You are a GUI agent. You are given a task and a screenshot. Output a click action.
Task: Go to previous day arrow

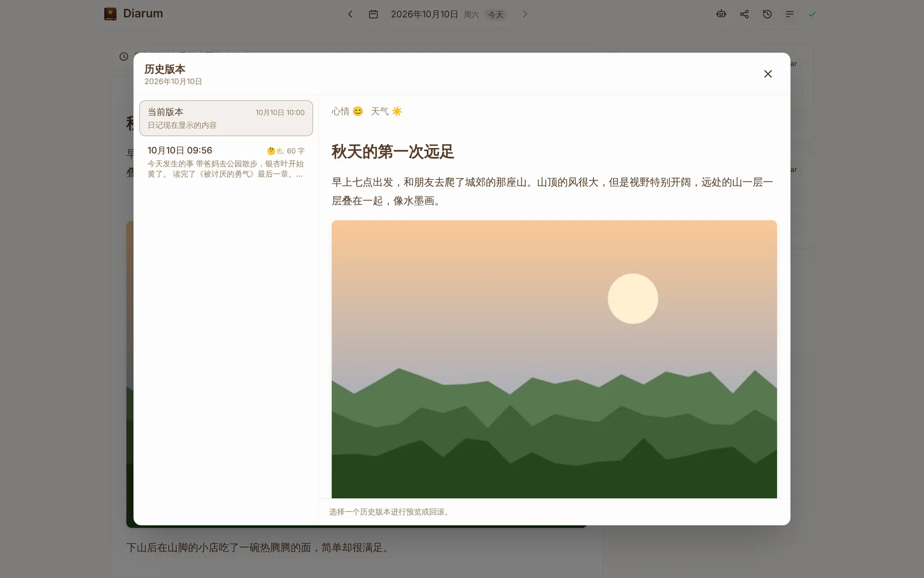[x=350, y=14]
